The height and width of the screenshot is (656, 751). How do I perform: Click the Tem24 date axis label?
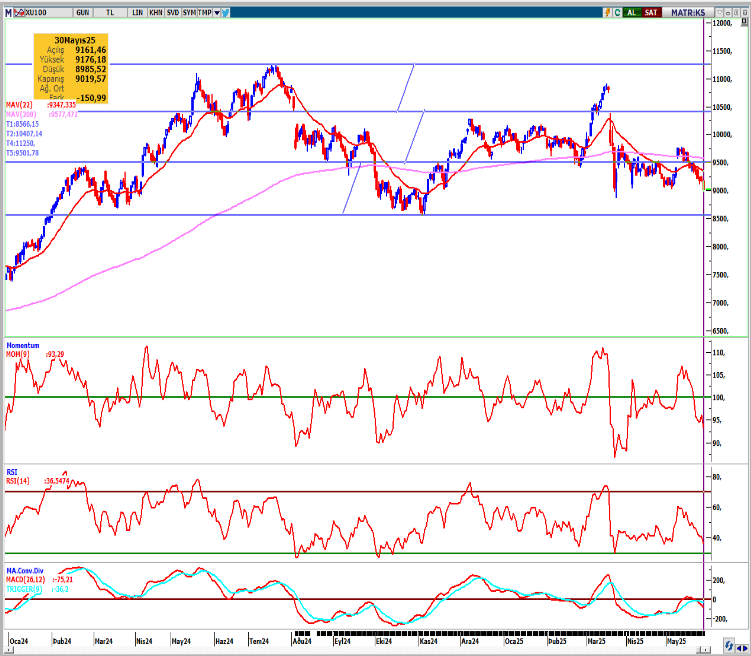pyautogui.click(x=259, y=641)
